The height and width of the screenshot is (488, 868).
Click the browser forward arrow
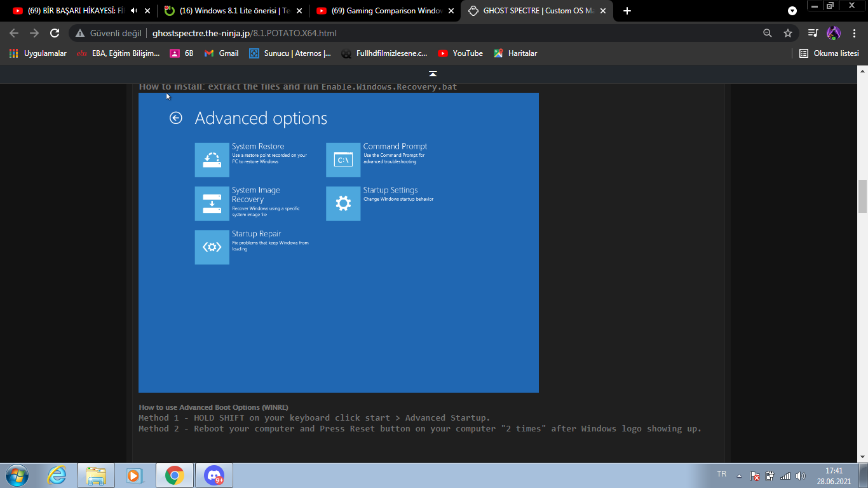tap(34, 33)
